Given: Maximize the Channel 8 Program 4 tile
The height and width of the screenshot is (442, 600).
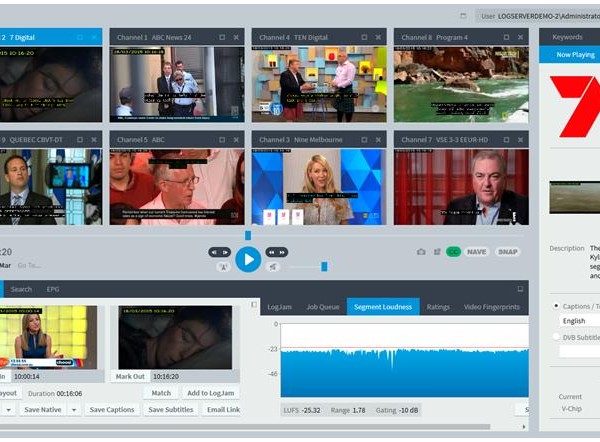Looking at the screenshot, I should [x=506, y=37].
